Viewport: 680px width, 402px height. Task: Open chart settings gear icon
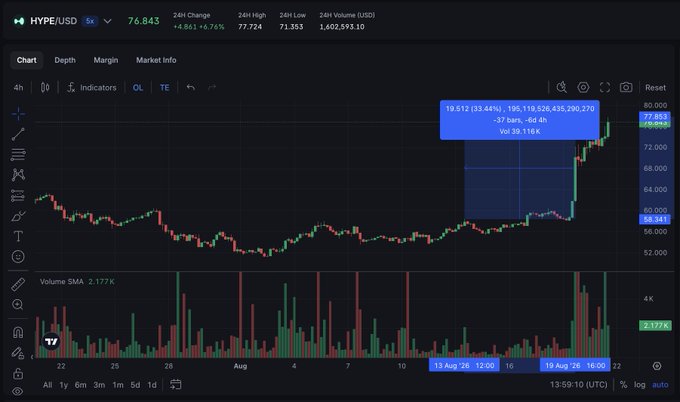click(x=583, y=88)
